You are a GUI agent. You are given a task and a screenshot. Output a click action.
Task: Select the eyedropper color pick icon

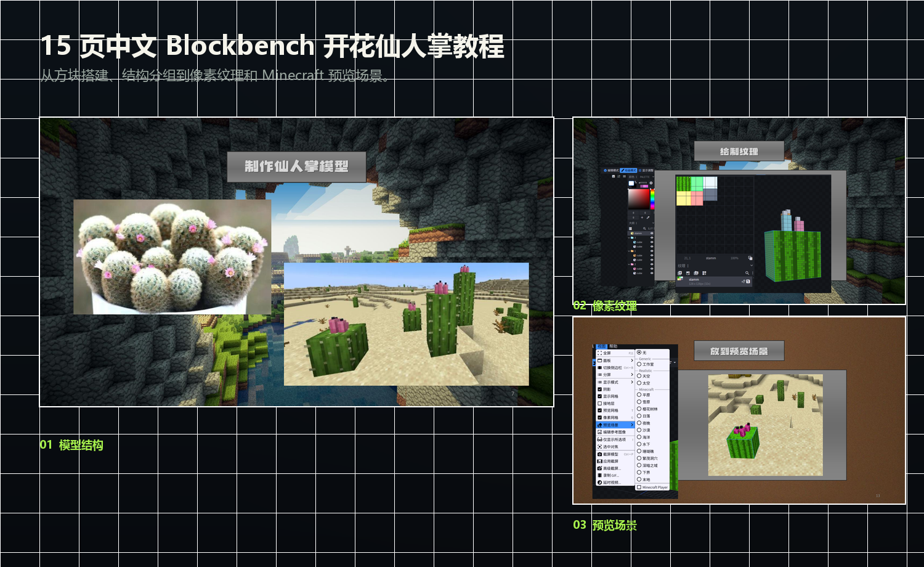click(x=648, y=218)
